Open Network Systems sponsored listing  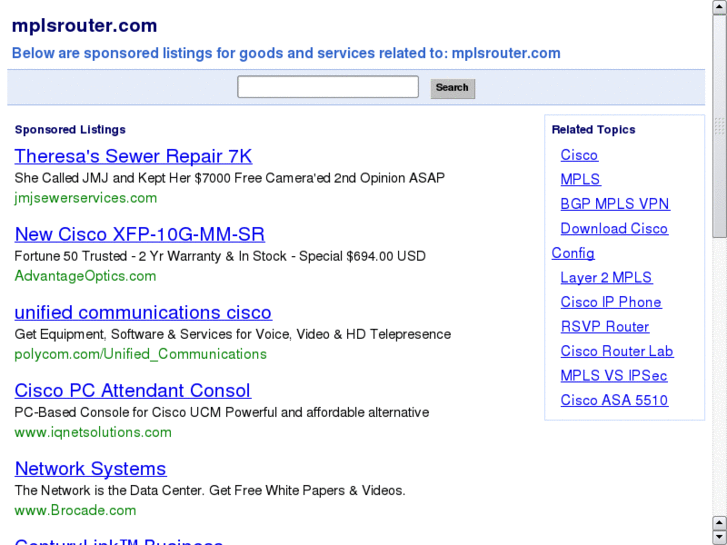[90, 468]
